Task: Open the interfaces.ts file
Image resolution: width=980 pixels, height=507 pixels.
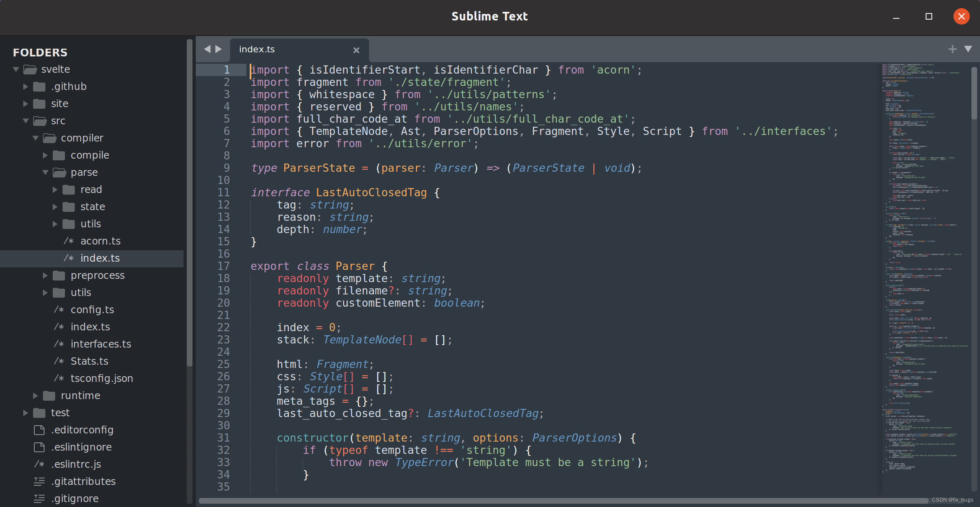Action: 101,344
